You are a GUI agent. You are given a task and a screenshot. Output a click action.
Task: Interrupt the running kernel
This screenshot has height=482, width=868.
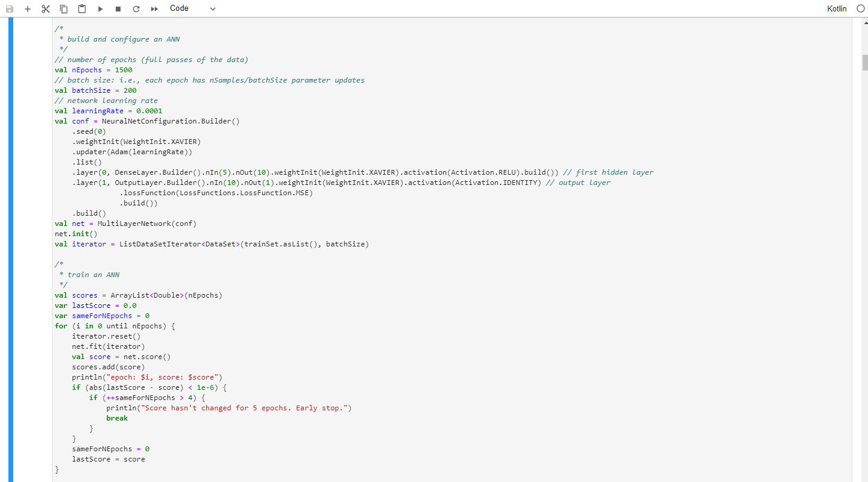tap(118, 8)
